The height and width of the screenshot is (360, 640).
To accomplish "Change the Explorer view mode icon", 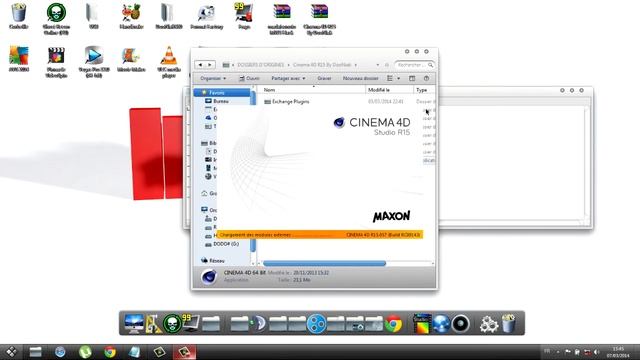I will (390, 78).
